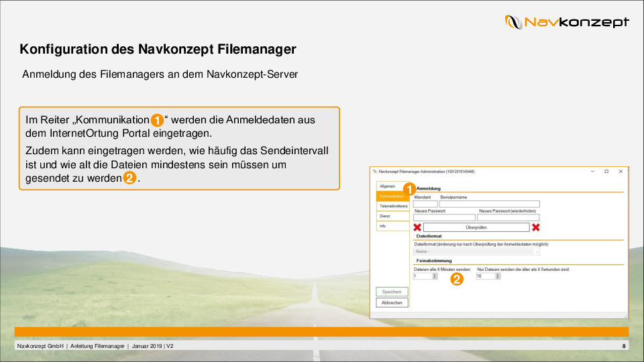Screen dimensions: 644x362
Task: Focus the Benutzername input field
Action: click(x=489, y=204)
